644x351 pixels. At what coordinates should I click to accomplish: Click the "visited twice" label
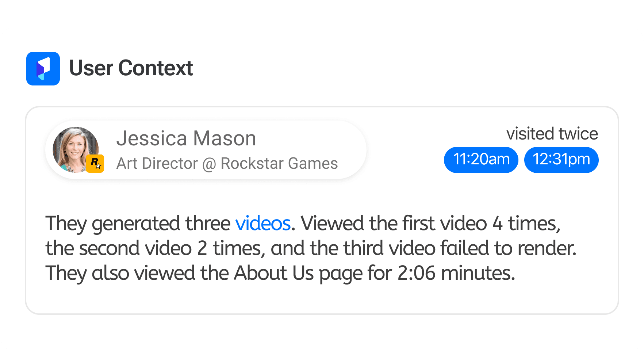552,134
